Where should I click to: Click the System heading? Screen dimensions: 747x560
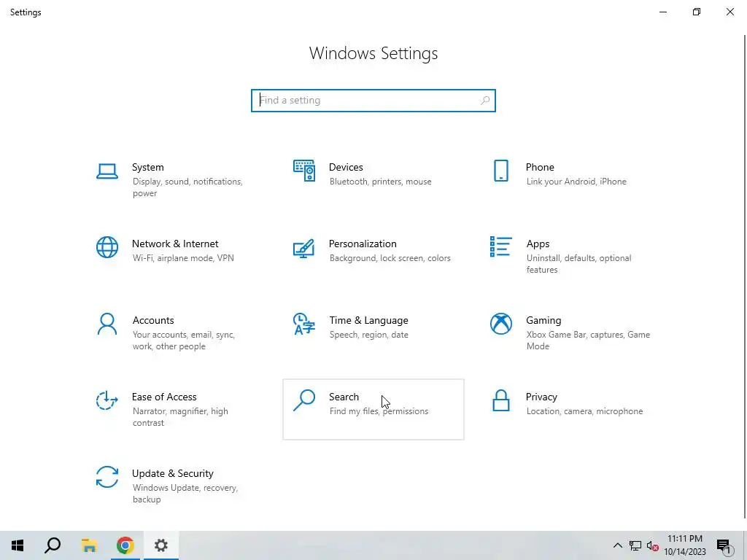coord(147,167)
